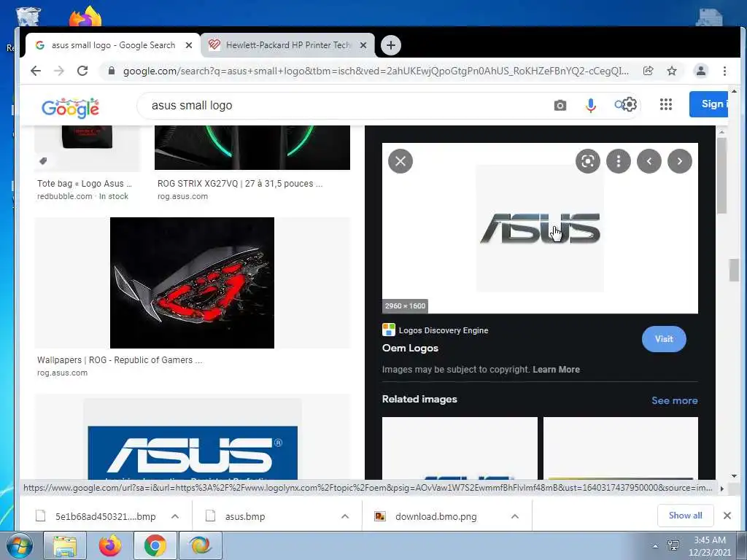Search by image with camera icon
747x560 pixels.
click(x=560, y=105)
